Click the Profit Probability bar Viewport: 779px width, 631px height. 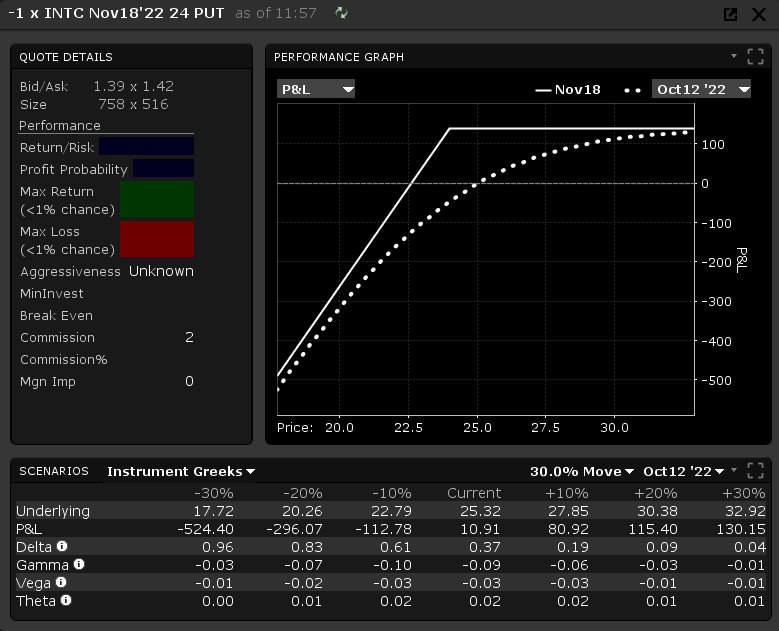[x=163, y=168]
